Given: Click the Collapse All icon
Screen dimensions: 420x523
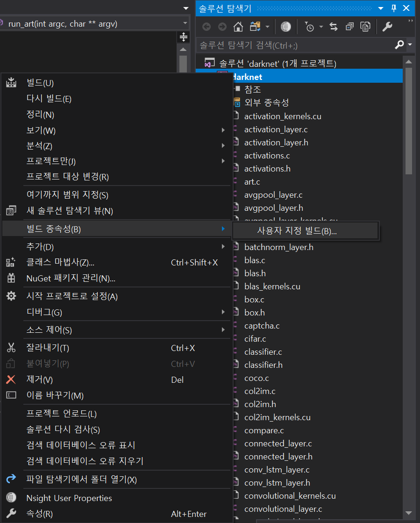Looking at the screenshot, I should tap(349, 27).
